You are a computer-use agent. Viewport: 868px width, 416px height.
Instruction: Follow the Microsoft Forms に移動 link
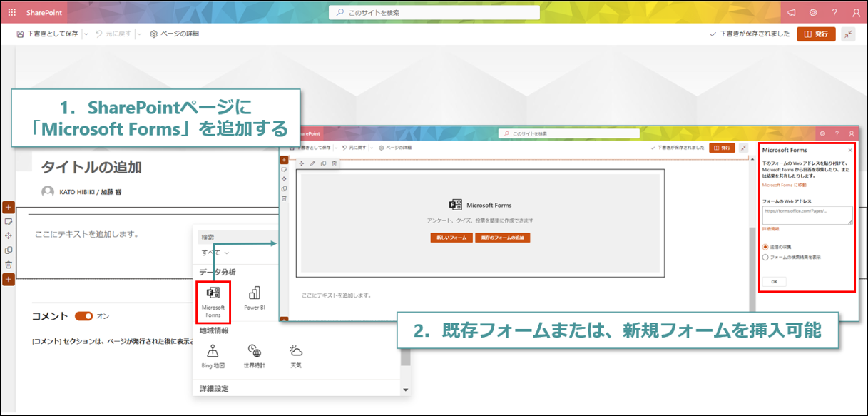pyautogui.click(x=785, y=185)
